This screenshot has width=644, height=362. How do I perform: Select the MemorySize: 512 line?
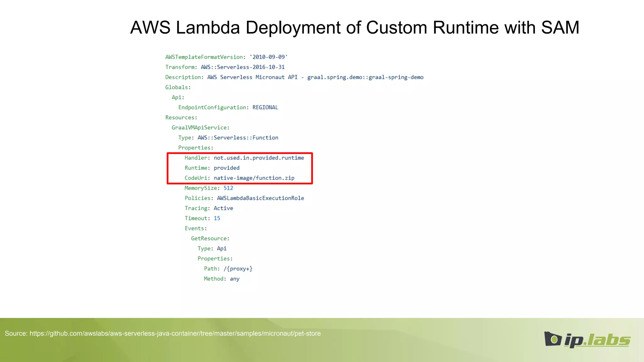tap(209, 188)
